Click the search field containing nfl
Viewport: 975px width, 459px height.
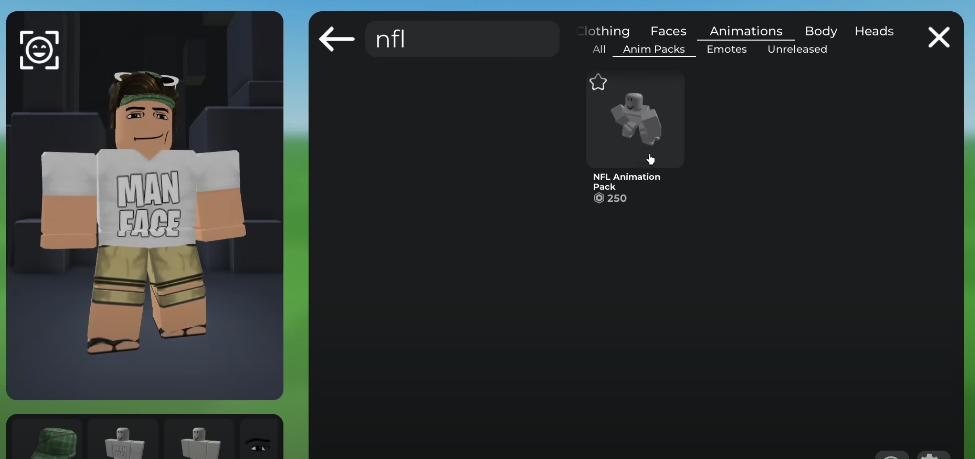click(x=462, y=39)
